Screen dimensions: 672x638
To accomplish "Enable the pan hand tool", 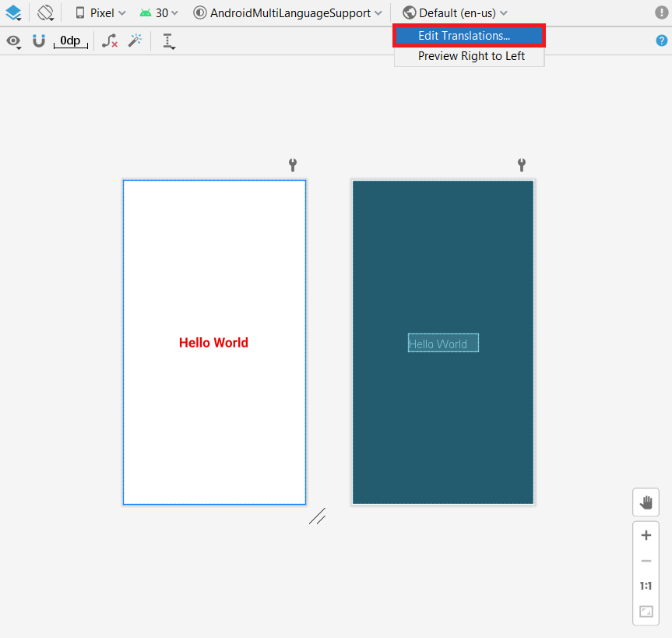I will click(x=646, y=502).
